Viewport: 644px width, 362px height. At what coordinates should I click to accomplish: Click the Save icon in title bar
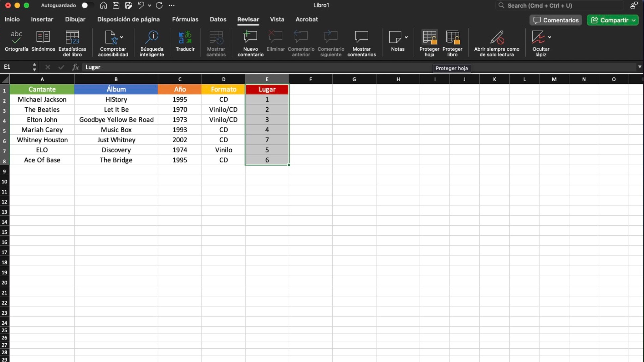click(x=116, y=5)
